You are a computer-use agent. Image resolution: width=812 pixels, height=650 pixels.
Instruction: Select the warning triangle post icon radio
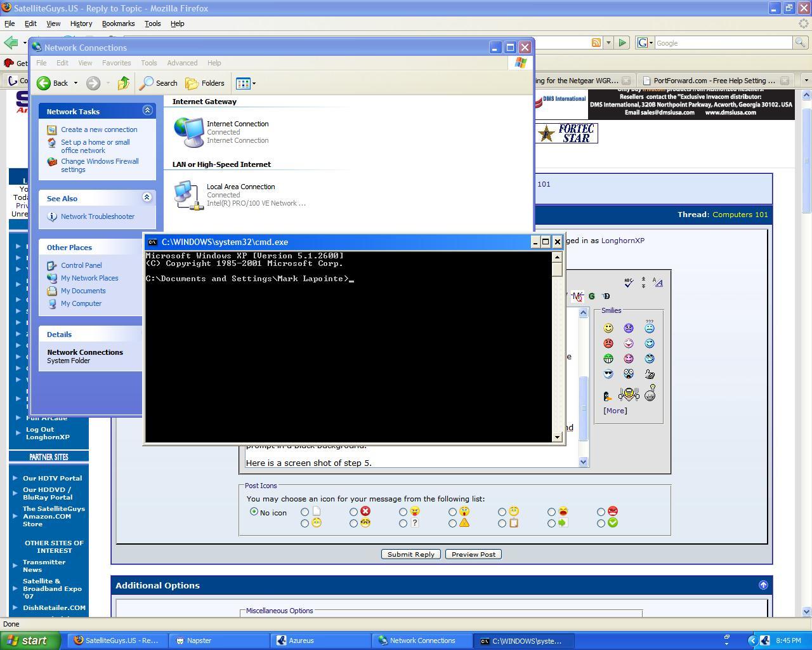(453, 524)
